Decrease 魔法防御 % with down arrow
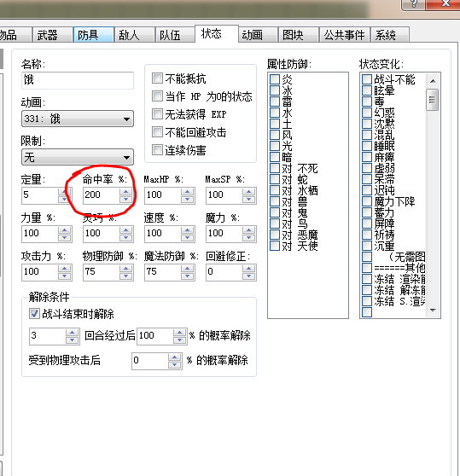Viewport: 460px width, 476px height. pyautogui.click(x=188, y=276)
